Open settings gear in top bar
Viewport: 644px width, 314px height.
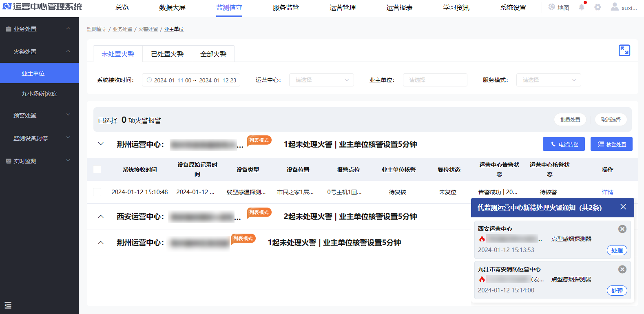pyautogui.click(x=598, y=7)
